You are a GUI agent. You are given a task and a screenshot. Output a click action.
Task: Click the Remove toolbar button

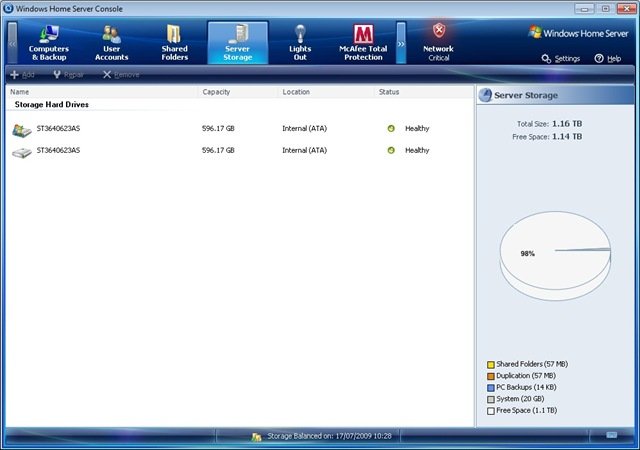pos(121,75)
